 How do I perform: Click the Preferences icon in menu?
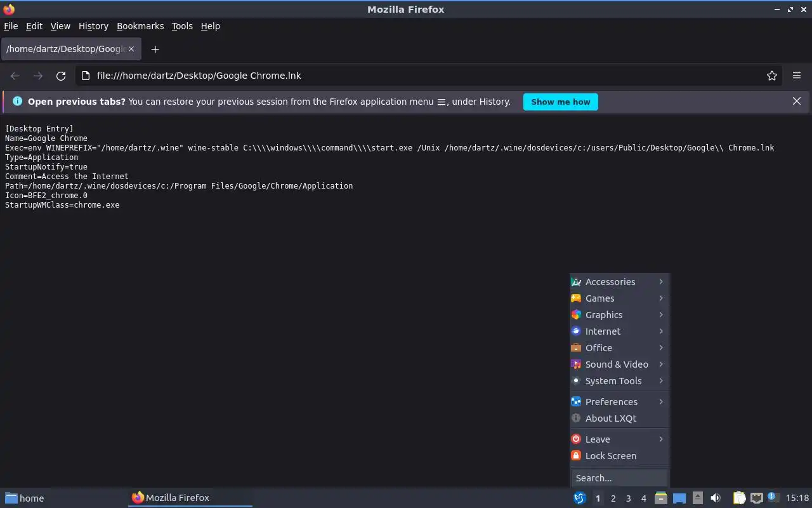pos(576,402)
